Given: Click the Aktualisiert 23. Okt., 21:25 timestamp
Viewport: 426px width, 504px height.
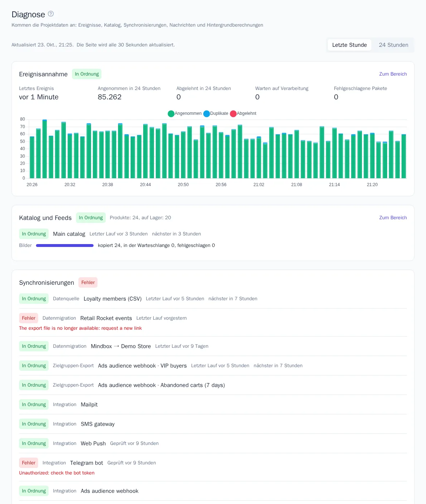Looking at the screenshot, I should [x=42, y=45].
